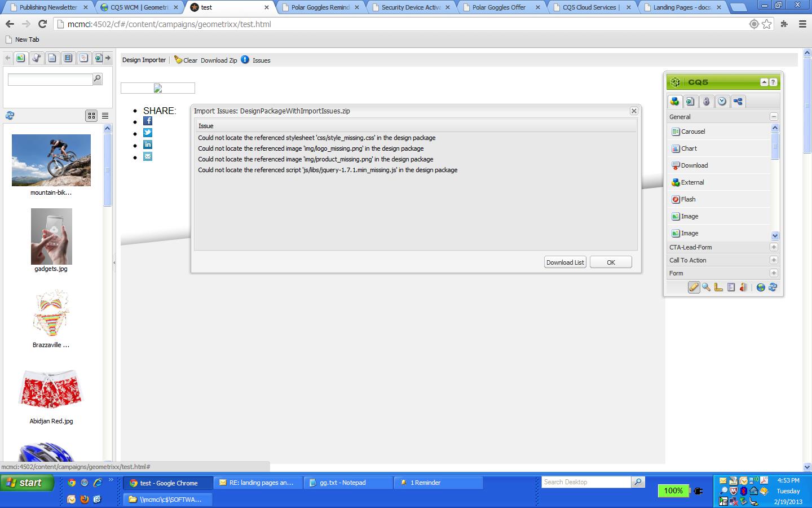Select the Flash component
Image resolution: width=812 pixels, height=508 pixels.
point(719,199)
